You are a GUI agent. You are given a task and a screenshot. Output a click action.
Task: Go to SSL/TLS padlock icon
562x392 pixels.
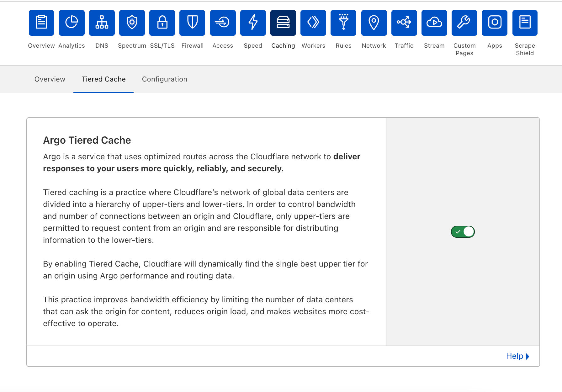click(162, 23)
